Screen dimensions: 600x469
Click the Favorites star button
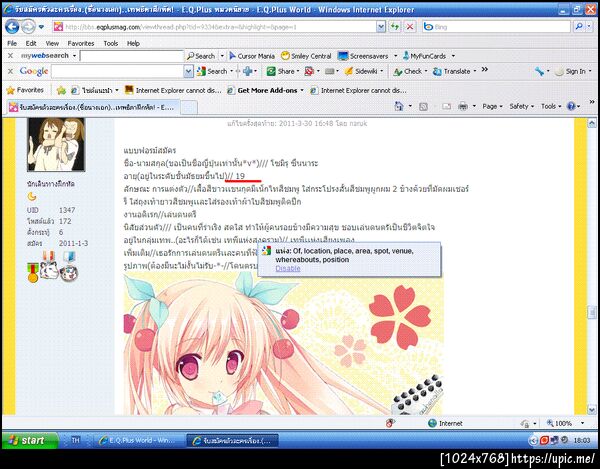pyautogui.click(x=25, y=90)
